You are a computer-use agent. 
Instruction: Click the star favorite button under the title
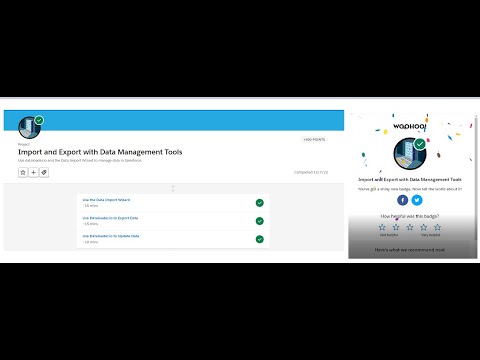(23, 172)
